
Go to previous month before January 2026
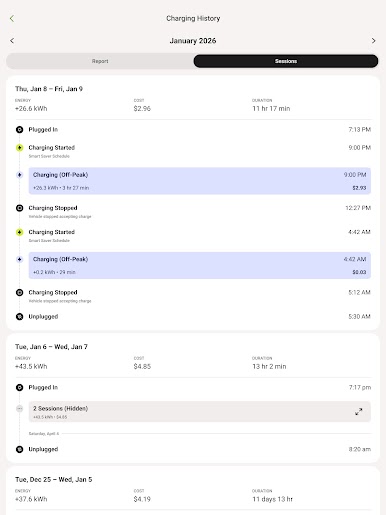[12, 41]
